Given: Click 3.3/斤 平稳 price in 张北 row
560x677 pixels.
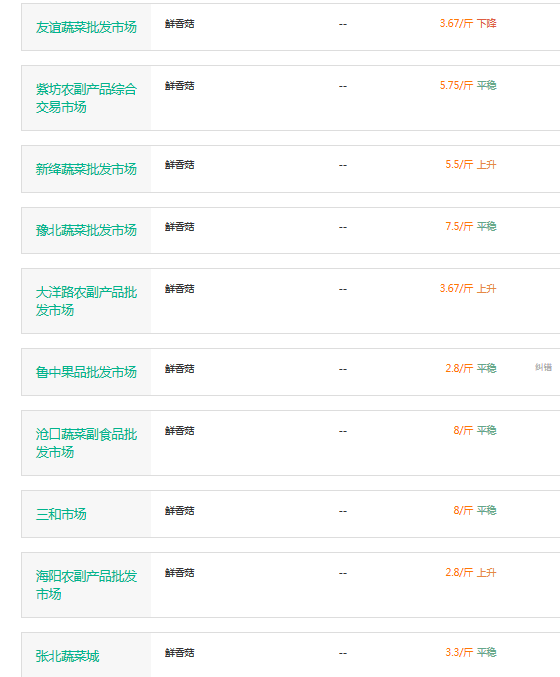Looking at the screenshot, I should click(471, 652).
